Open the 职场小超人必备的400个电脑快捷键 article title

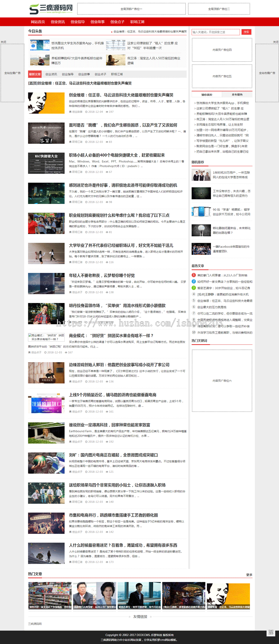(116, 155)
